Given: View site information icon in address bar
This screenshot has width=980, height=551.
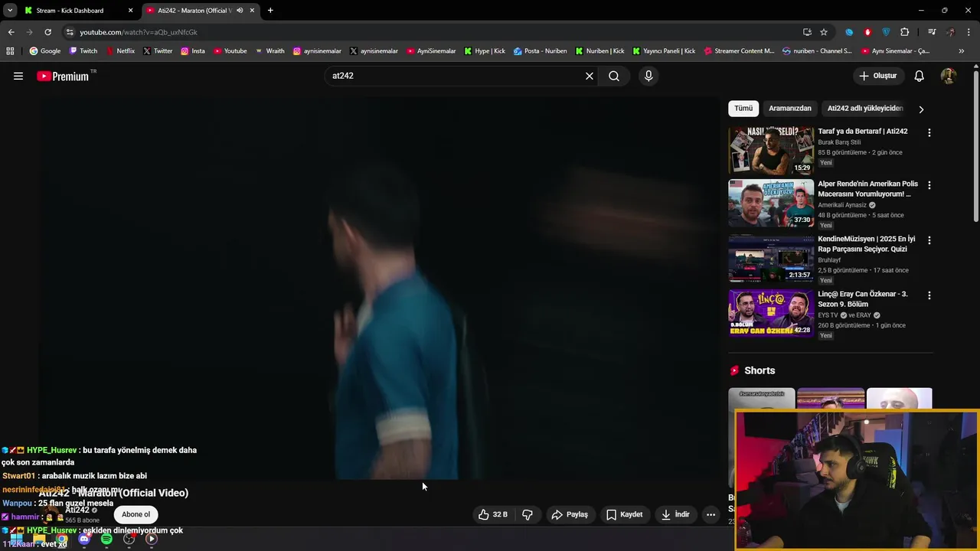Looking at the screenshot, I should [70, 32].
